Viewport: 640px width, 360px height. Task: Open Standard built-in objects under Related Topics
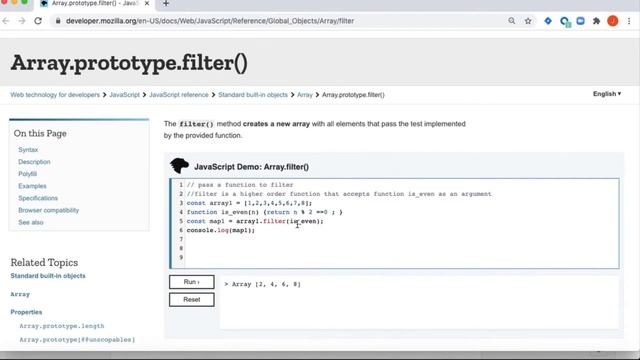coord(48,276)
